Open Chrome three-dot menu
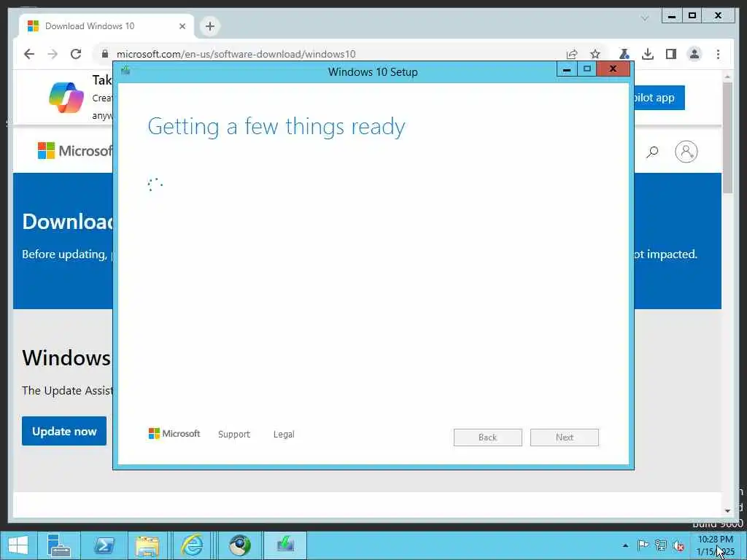The width and height of the screenshot is (747, 560). (x=718, y=54)
